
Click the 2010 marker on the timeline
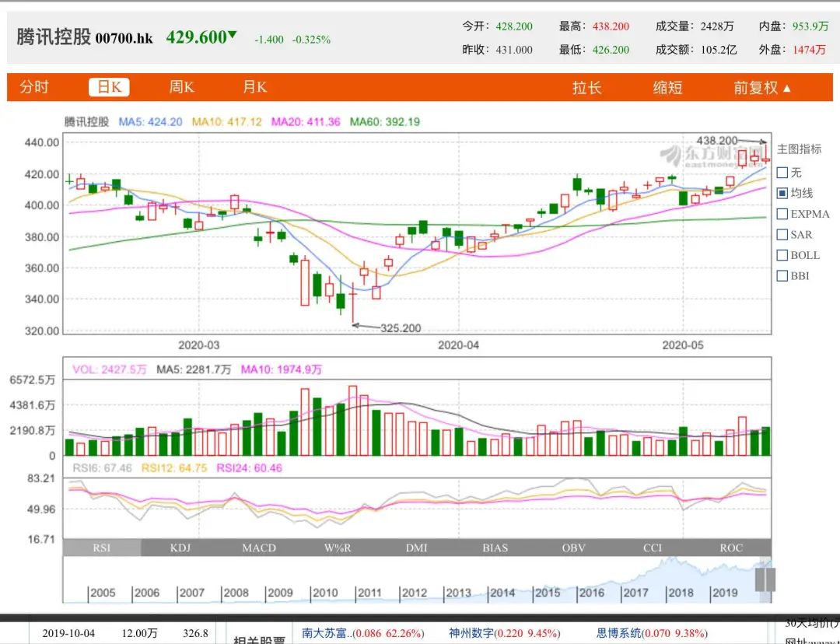point(324,593)
